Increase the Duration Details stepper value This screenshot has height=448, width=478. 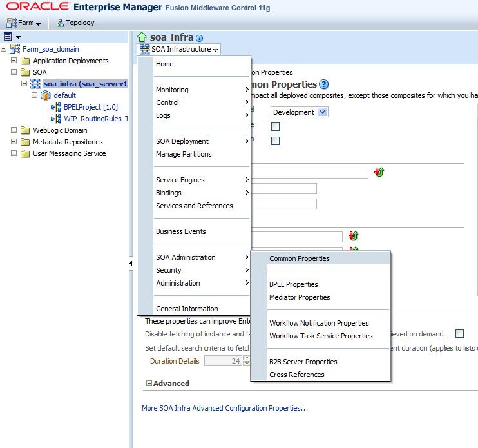[x=247, y=358]
